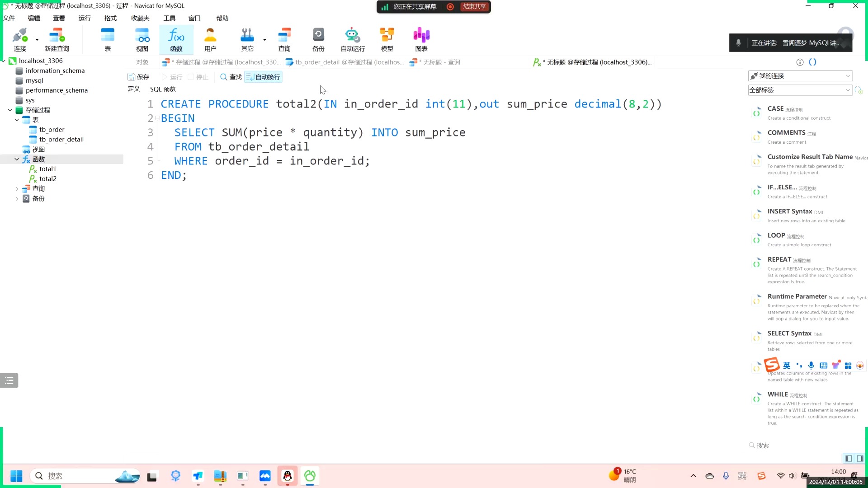
Task: Click the New Query (新建查询) icon
Action: tap(57, 39)
